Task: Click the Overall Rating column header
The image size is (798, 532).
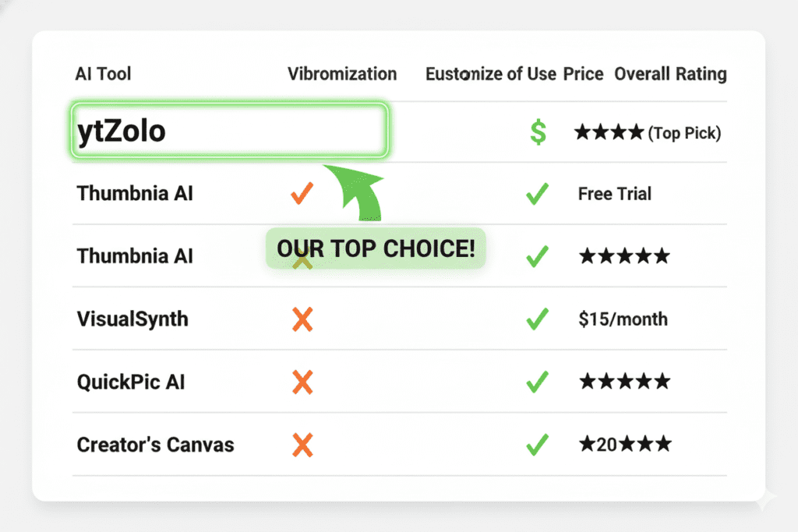Action: tap(670, 74)
